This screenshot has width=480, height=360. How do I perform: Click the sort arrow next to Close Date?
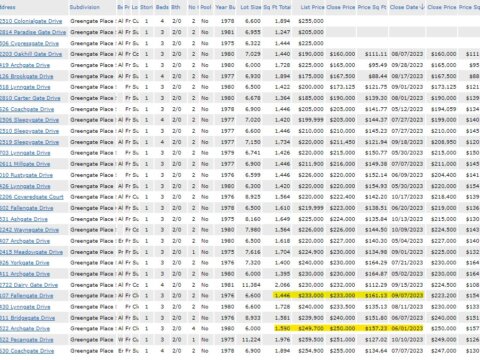pos(422,7)
